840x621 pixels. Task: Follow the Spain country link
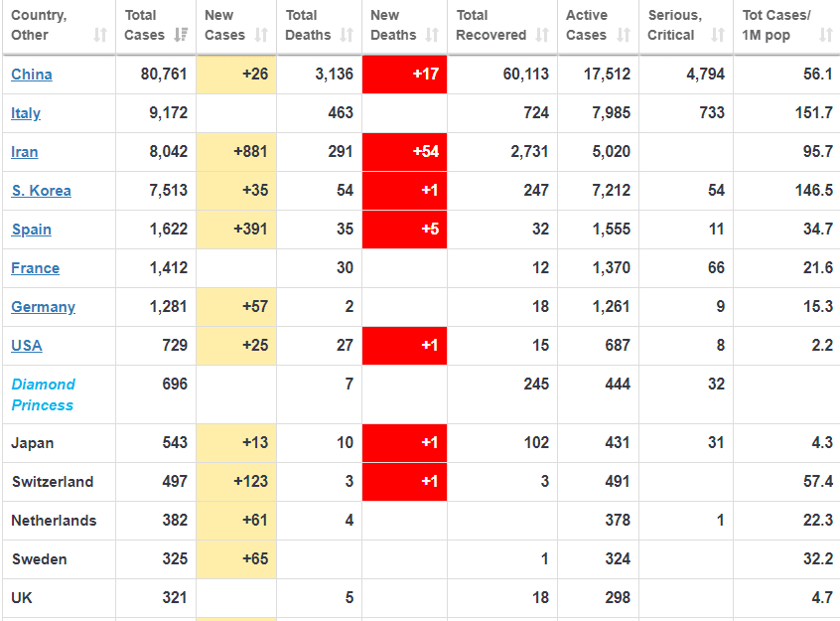coord(31,230)
